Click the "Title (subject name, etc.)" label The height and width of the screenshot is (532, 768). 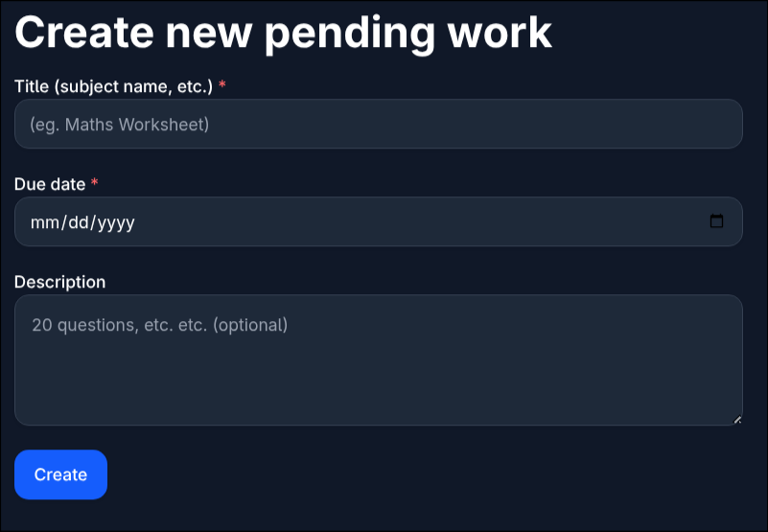[x=113, y=86]
